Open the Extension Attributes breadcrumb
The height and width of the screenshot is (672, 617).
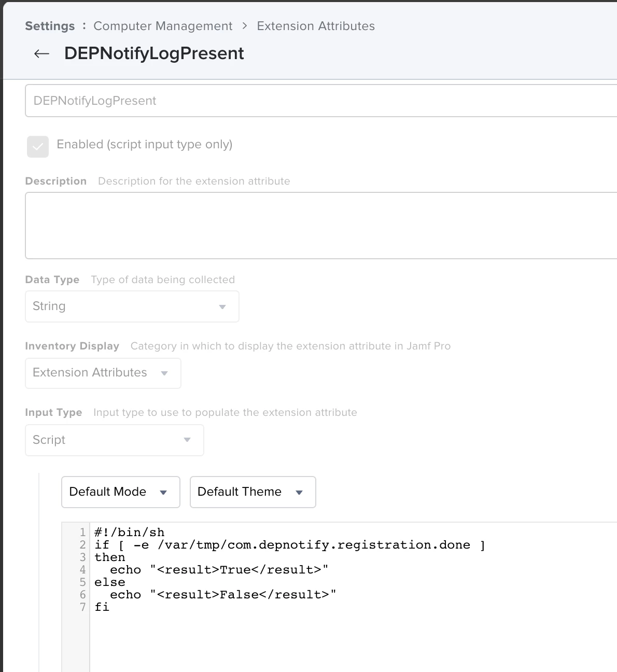click(x=316, y=26)
